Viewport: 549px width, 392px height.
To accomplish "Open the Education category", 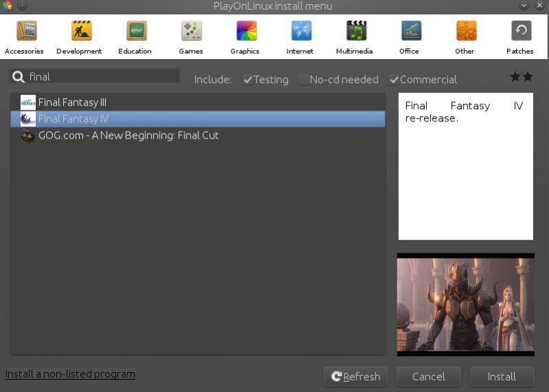I will (x=135, y=37).
